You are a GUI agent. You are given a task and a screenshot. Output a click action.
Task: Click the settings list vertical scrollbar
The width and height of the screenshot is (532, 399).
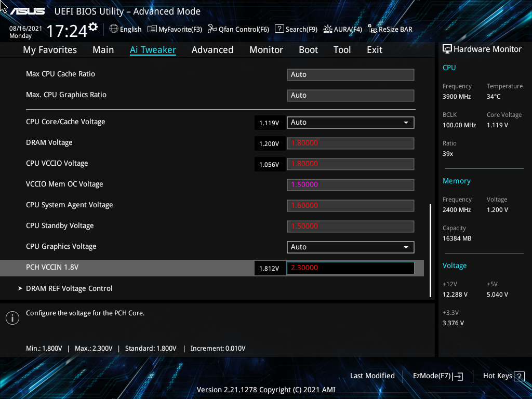point(430,250)
